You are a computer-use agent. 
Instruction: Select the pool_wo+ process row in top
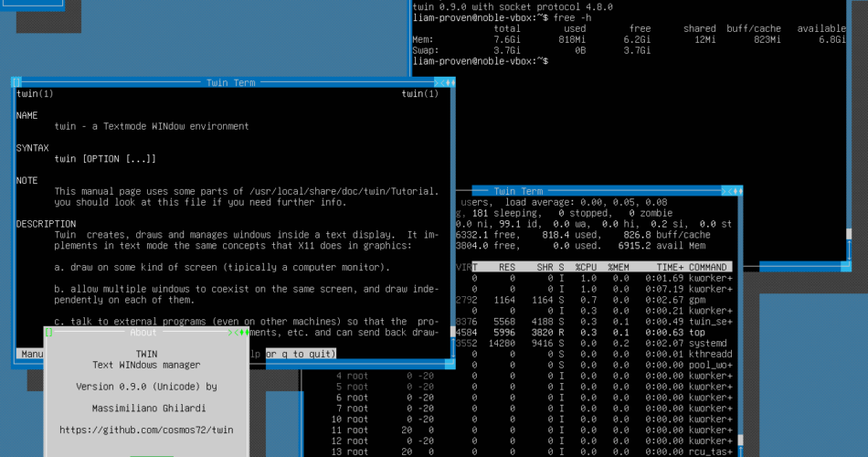(594, 365)
